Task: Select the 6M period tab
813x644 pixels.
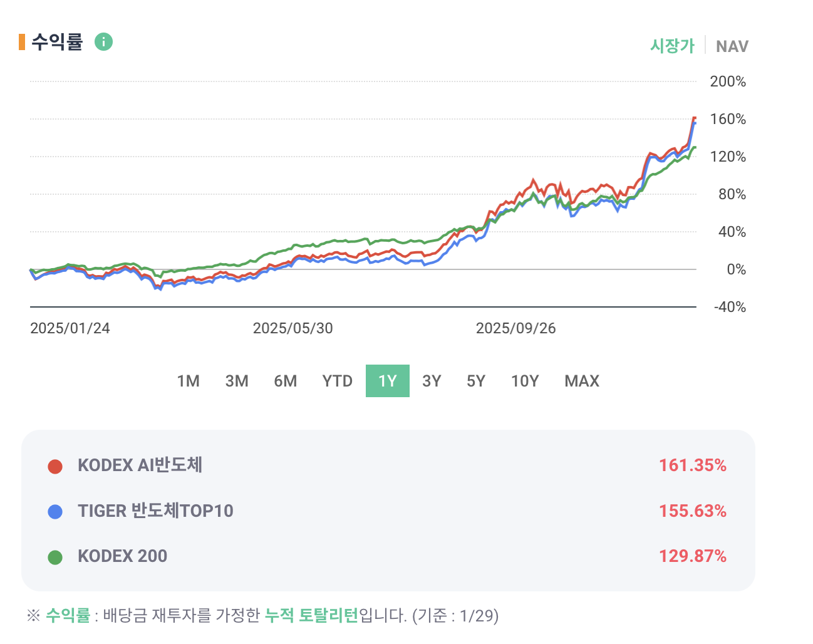Action: (x=286, y=381)
